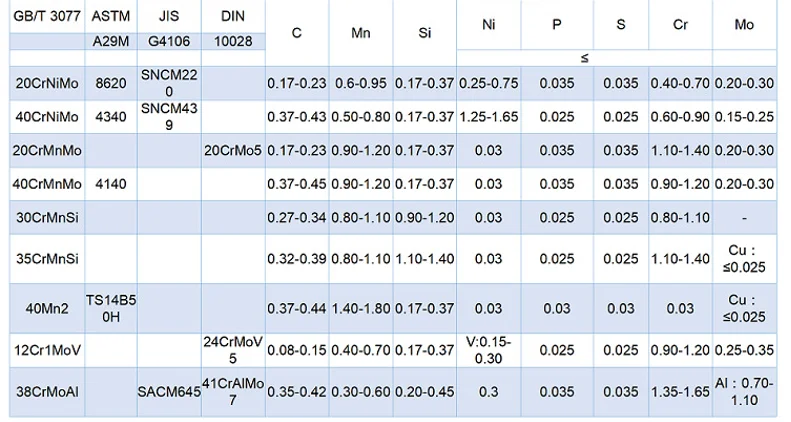This screenshot has height=422, width=791.
Task: Select the 20CrNiMo grade cell
Action: tap(47, 83)
